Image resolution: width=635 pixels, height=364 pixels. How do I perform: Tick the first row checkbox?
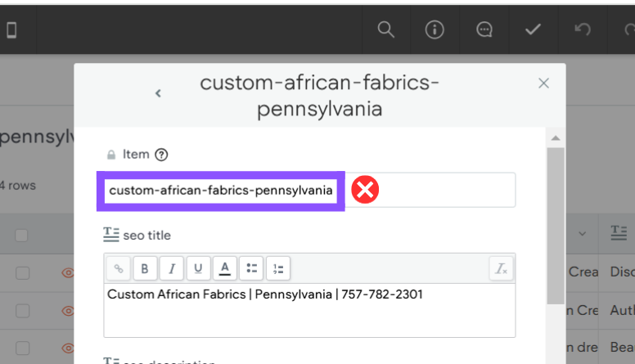(x=23, y=273)
